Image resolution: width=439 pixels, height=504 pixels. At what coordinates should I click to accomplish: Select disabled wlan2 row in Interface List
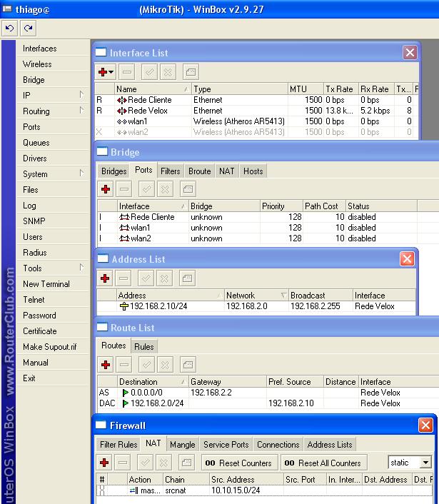[256, 132]
